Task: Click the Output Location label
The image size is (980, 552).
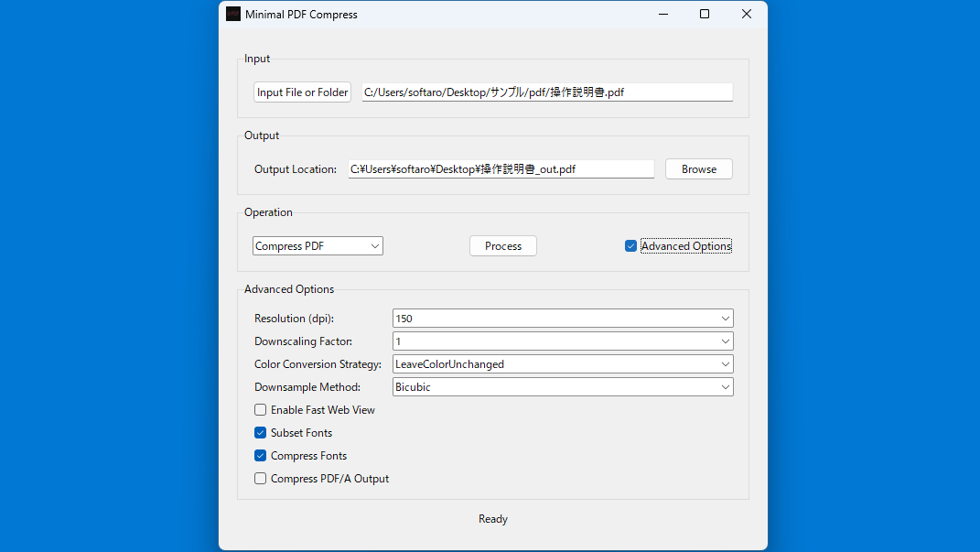Action: pyautogui.click(x=295, y=168)
